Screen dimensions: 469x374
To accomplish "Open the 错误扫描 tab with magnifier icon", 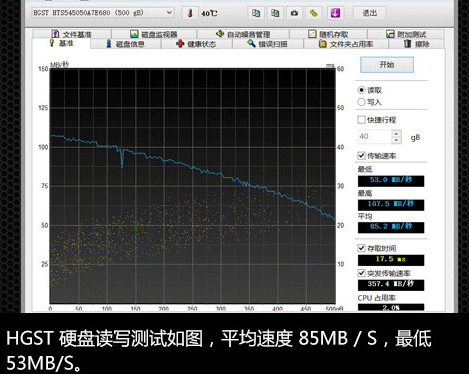I will (268, 44).
